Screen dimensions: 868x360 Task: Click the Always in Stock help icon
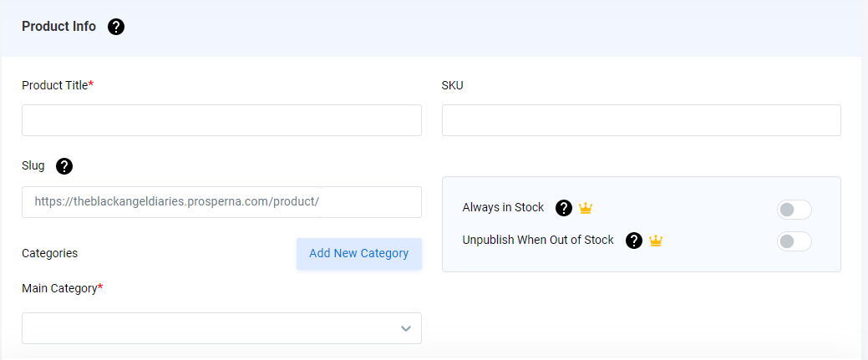(564, 208)
